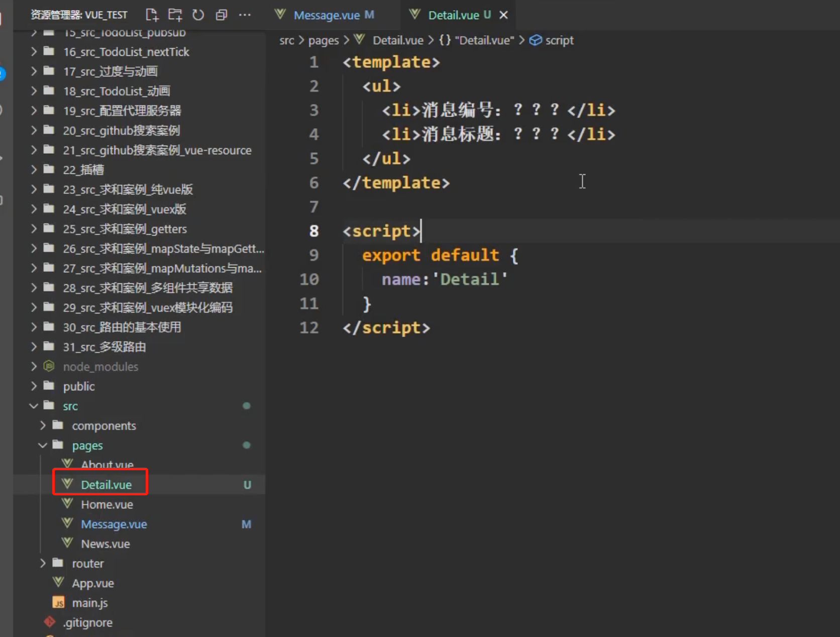Viewport: 840px width, 637px height.
Task: Expand the node_modules folder
Action: (139, 367)
